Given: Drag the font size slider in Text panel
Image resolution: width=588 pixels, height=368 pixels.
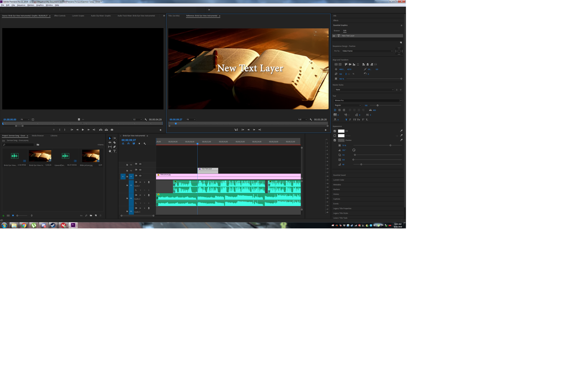Looking at the screenshot, I should [377, 105].
